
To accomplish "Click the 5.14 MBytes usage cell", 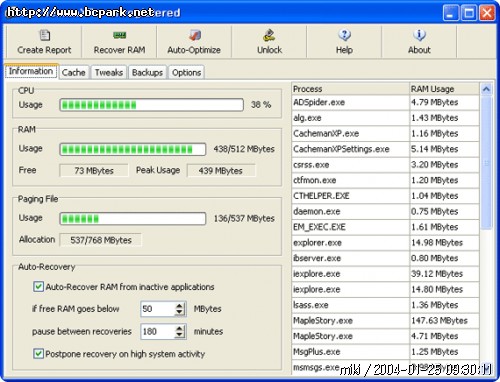I will (444, 149).
